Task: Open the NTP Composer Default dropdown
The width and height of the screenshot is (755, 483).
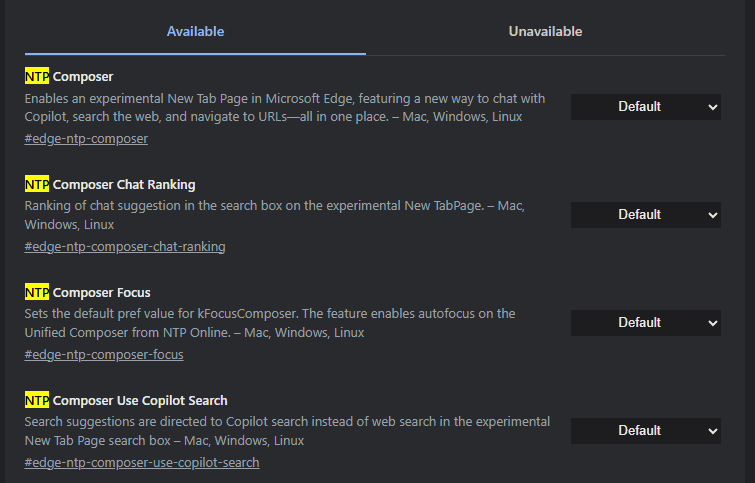Action: click(646, 107)
